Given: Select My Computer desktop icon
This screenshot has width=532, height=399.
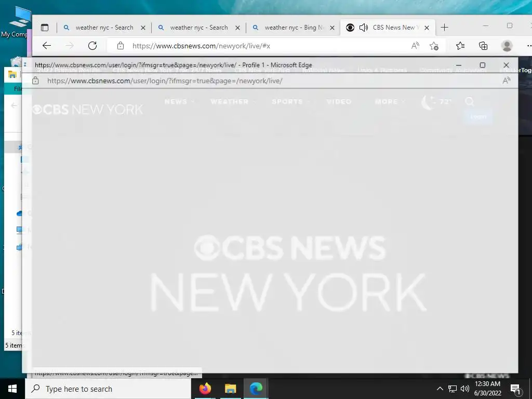Looking at the screenshot, I should 16,22.
